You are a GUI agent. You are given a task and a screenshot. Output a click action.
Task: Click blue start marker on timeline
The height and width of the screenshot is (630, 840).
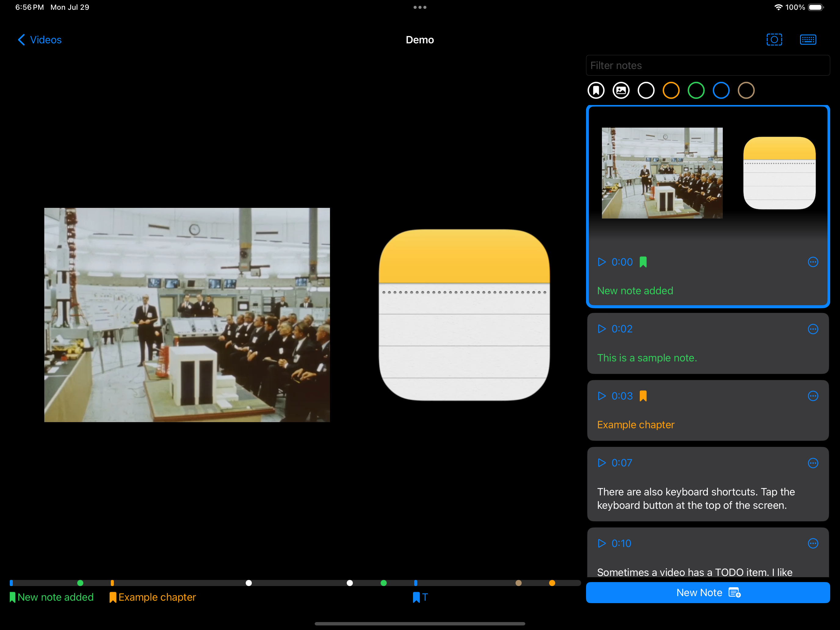11,583
